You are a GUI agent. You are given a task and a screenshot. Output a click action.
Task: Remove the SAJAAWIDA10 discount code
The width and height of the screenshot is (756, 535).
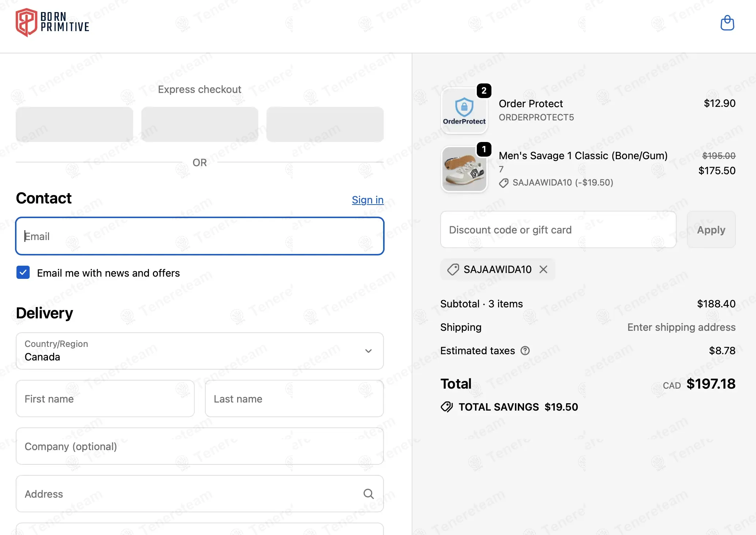[x=543, y=270]
